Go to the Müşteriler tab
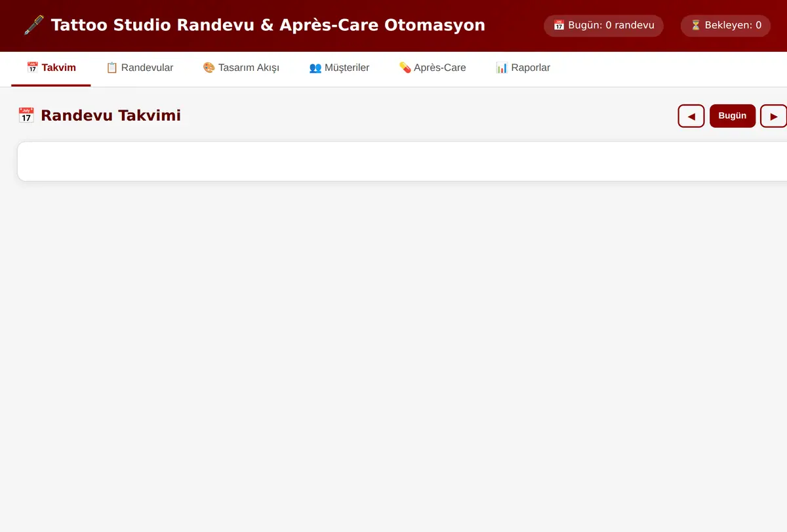Viewport: 787px width, 532px height. 339,68
